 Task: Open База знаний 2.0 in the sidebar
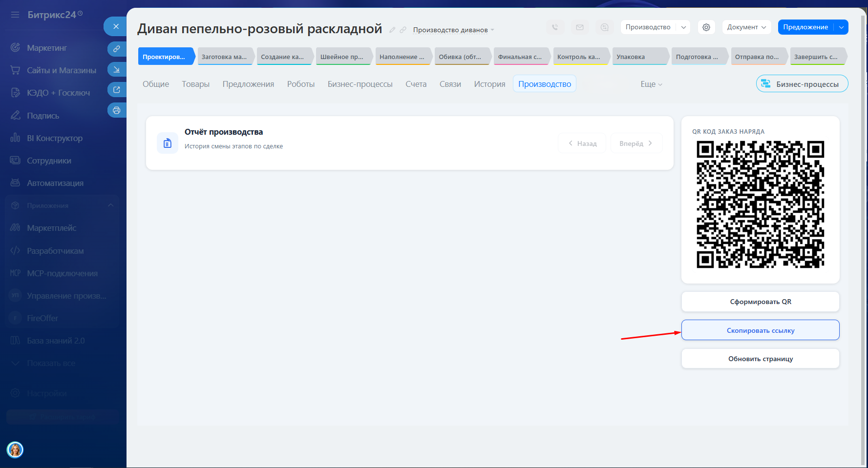56,341
